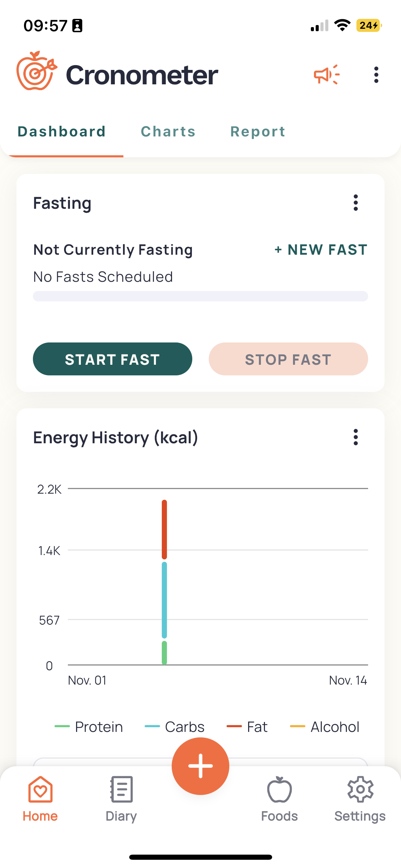This screenshot has width=401, height=868.
Task: Open the app header three-dot menu
Action: pos(376,75)
